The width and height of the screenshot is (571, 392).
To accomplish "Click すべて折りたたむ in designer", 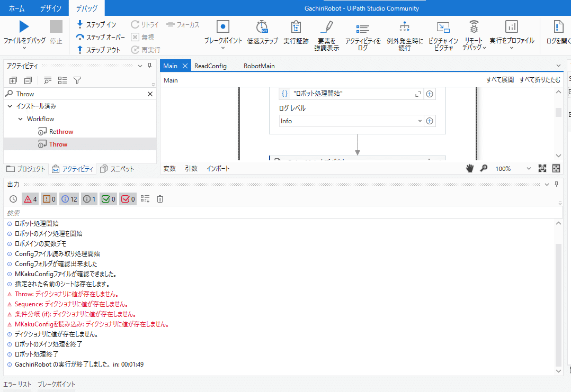I will point(540,80).
